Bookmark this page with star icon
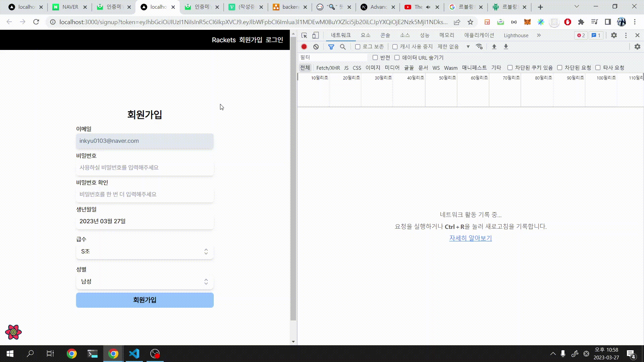Viewport: 644px width, 362px height. point(470,22)
